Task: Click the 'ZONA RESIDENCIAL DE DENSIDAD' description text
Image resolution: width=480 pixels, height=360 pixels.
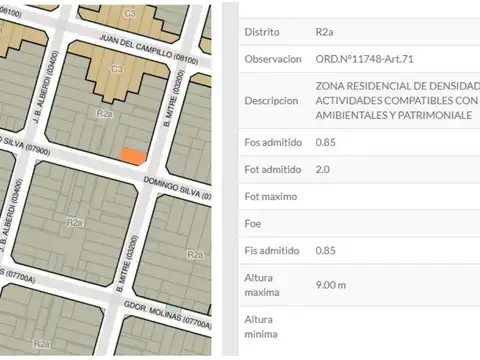Action: pos(398,86)
